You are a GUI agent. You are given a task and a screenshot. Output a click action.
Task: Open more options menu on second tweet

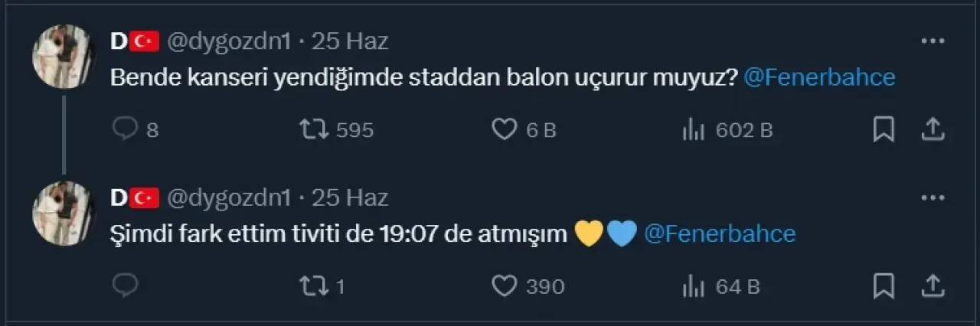(x=932, y=197)
